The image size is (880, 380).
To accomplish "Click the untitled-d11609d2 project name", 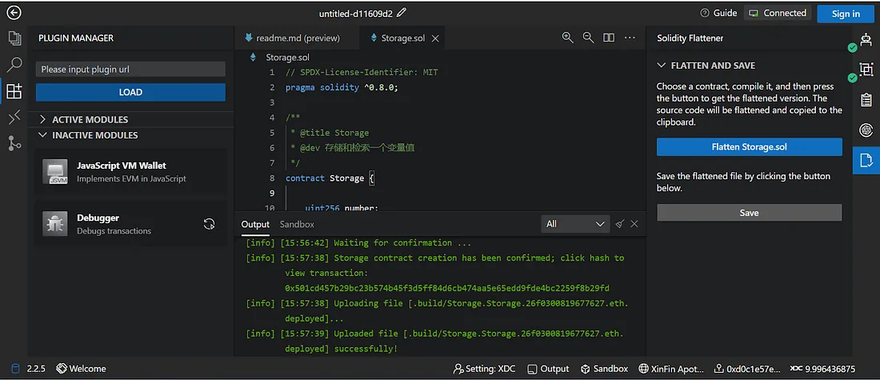I will click(x=356, y=13).
